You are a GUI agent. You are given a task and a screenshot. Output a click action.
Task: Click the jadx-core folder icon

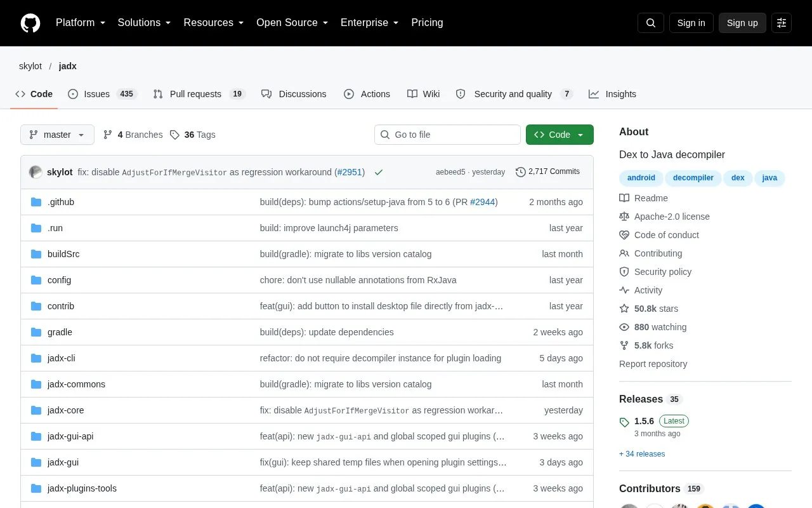tap(36, 410)
